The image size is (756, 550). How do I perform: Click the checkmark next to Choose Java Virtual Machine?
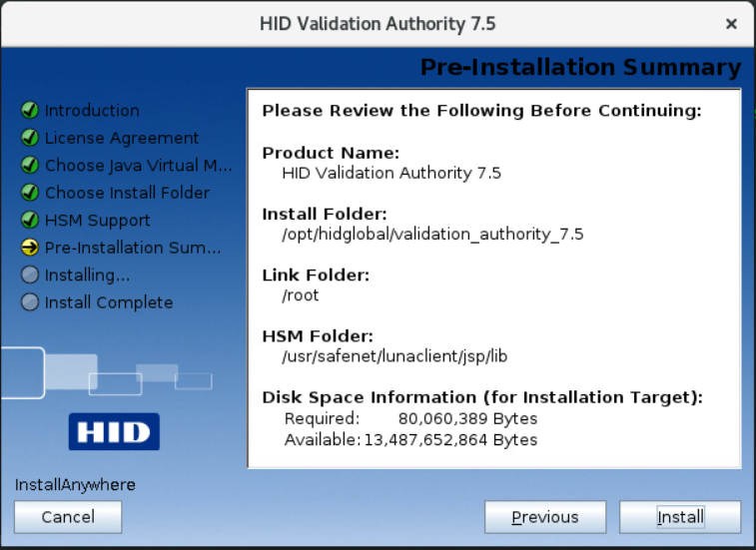coord(30,166)
